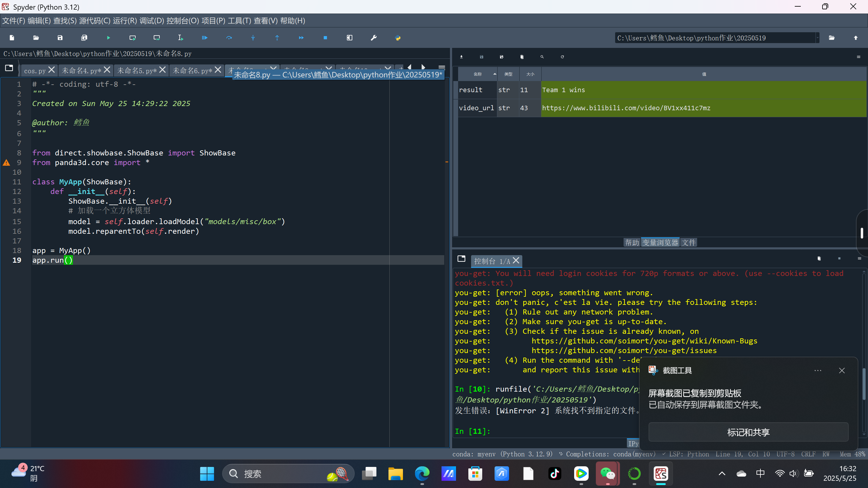Click the Stop debugging square icon
Image resolution: width=868 pixels, height=488 pixels.
pos(325,38)
